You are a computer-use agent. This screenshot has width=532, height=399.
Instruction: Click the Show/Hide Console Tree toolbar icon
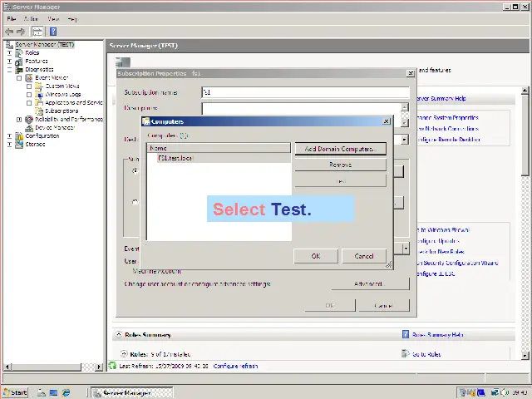click(37, 32)
